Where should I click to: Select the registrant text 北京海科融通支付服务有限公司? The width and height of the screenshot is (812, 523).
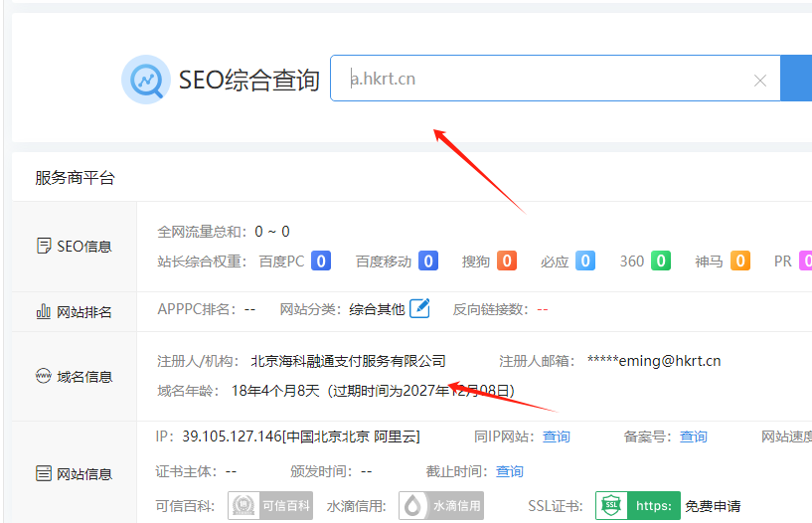coord(348,361)
